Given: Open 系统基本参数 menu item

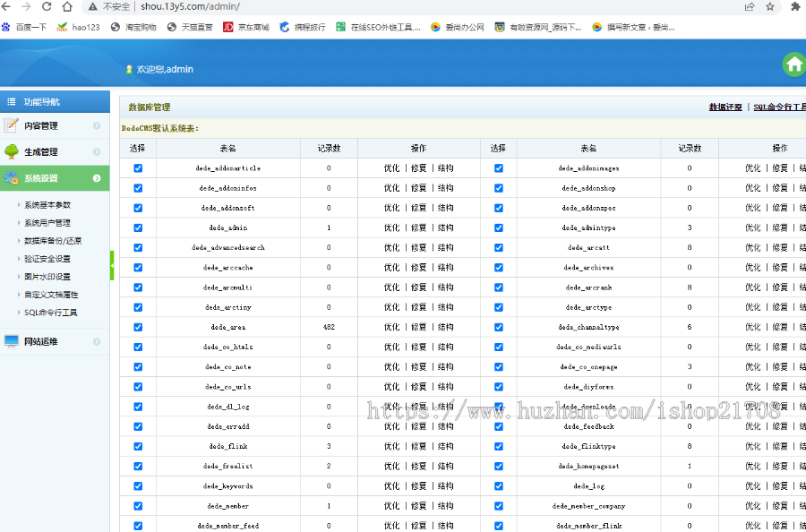Looking at the screenshot, I should coord(47,205).
